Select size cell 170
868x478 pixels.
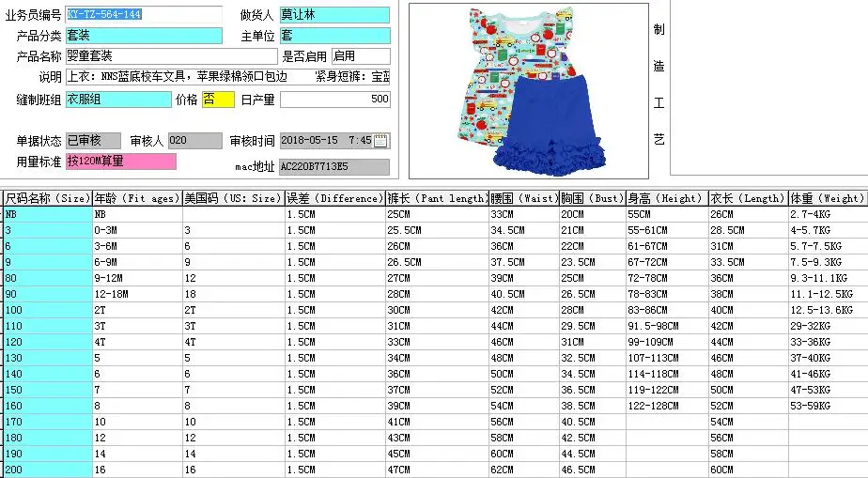coord(48,422)
